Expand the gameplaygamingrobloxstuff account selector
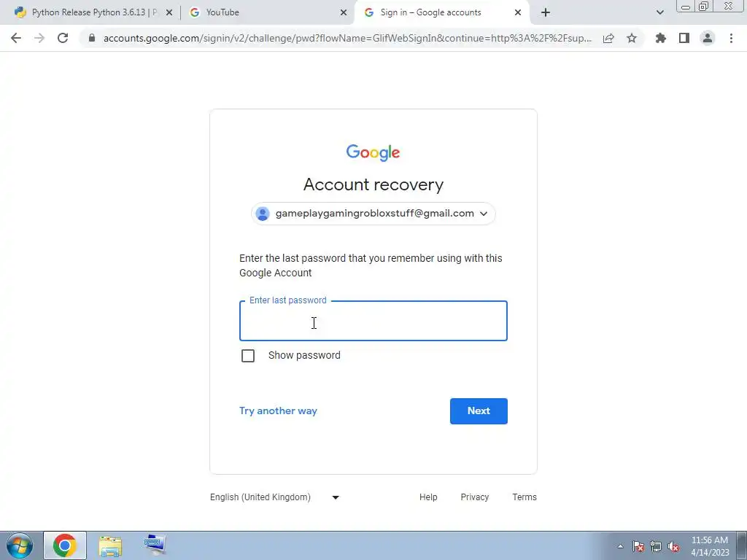This screenshot has height=560, width=747. pyautogui.click(x=373, y=214)
